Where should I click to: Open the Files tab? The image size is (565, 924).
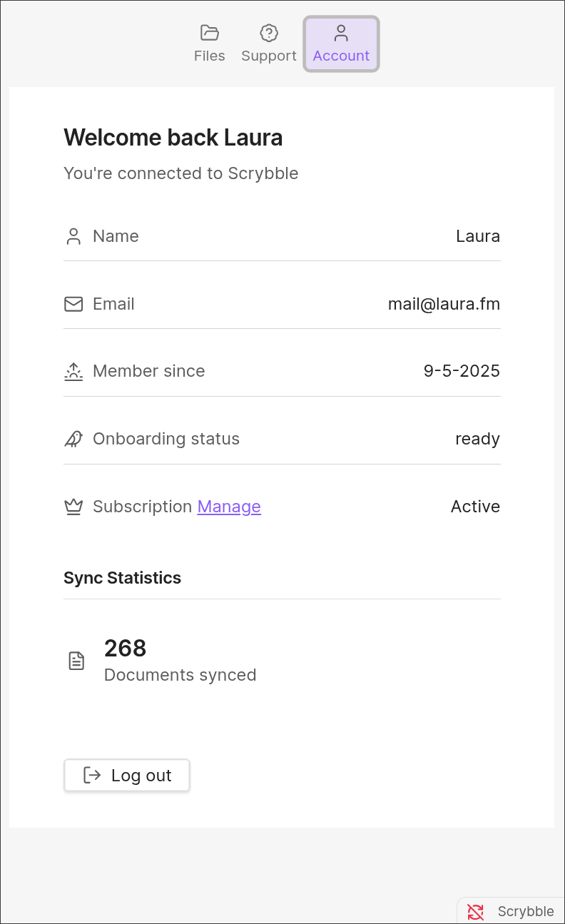click(209, 44)
